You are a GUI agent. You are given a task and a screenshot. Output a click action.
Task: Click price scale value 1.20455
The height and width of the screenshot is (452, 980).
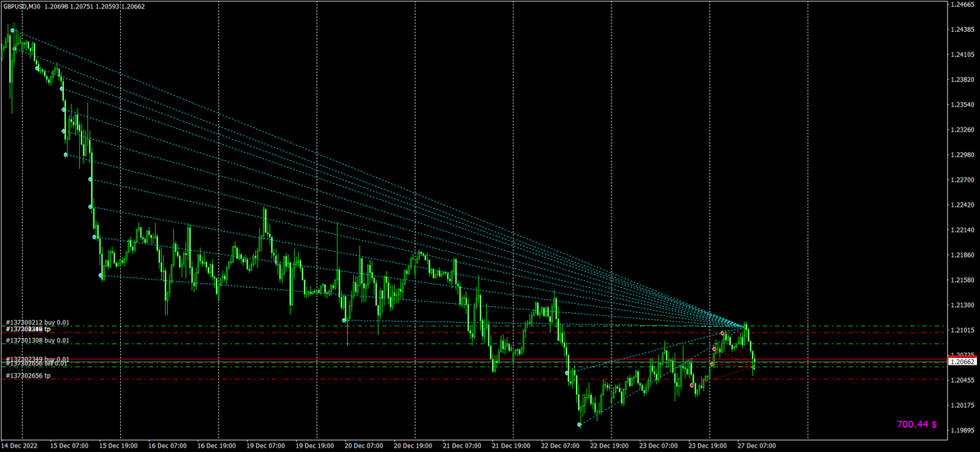pos(963,381)
